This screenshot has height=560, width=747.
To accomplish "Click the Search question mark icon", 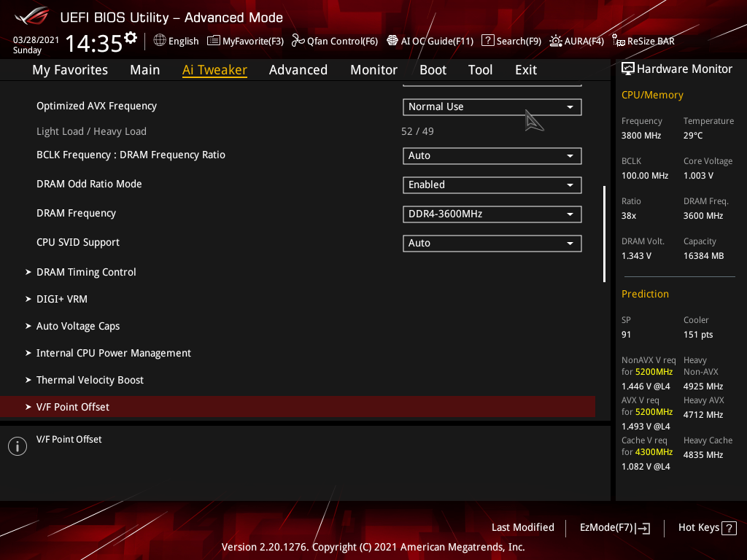I will 487,41.
